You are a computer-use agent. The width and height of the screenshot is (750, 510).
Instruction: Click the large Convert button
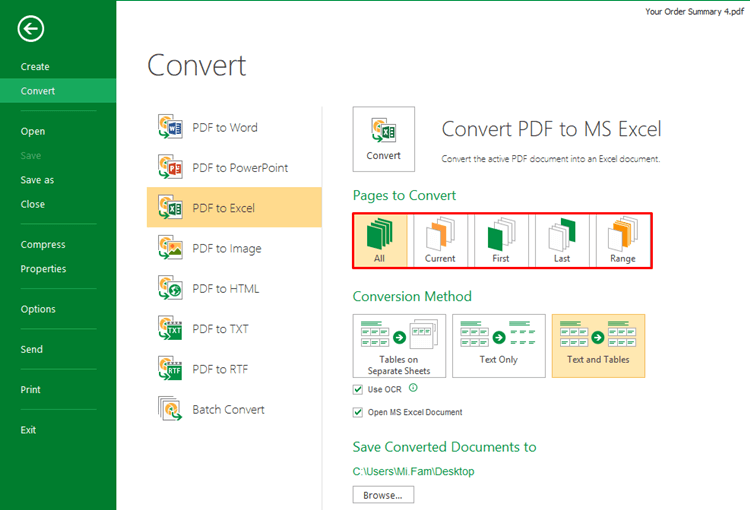[384, 139]
